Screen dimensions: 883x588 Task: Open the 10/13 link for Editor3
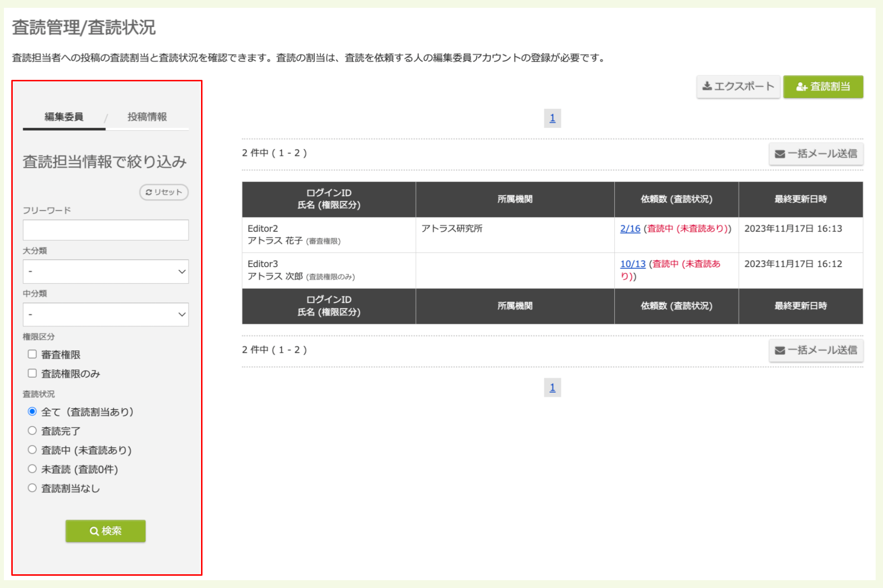tap(632, 264)
